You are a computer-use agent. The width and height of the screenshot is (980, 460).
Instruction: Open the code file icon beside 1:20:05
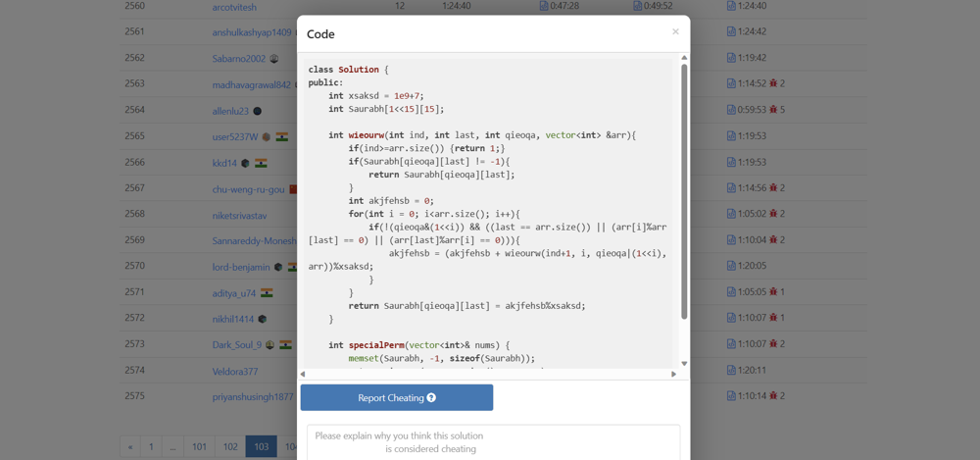[x=731, y=266]
